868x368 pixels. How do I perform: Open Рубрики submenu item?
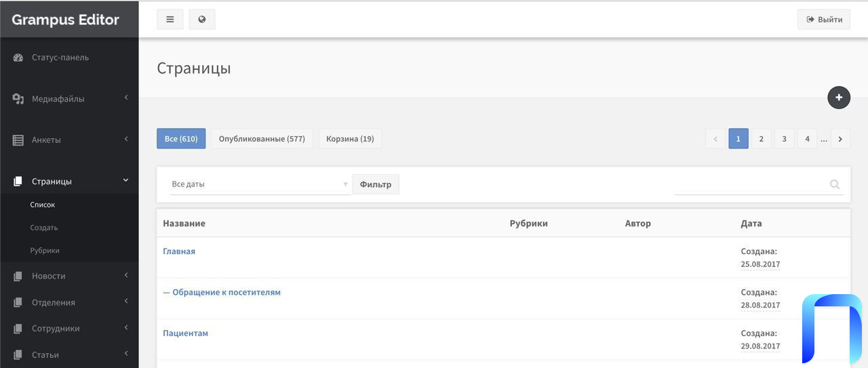pos(45,251)
